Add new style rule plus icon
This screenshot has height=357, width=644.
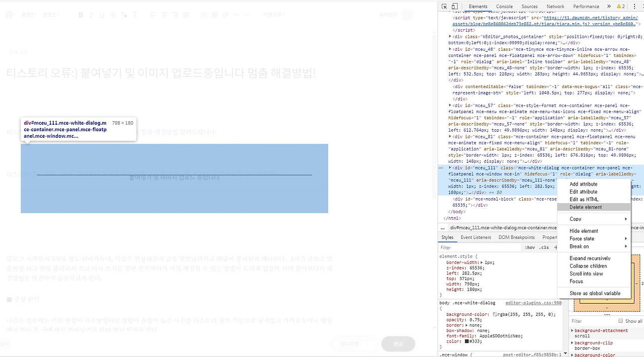[555, 247]
